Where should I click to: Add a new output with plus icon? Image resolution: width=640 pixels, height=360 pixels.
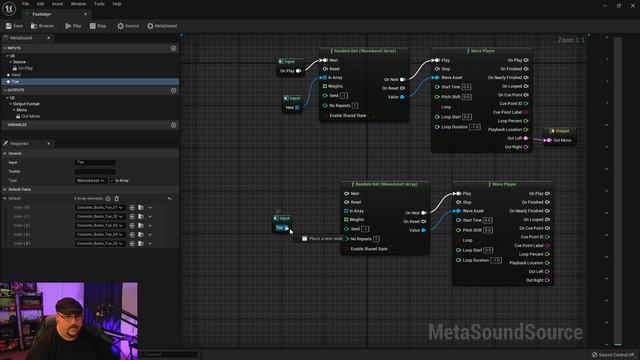click(173, 90)
